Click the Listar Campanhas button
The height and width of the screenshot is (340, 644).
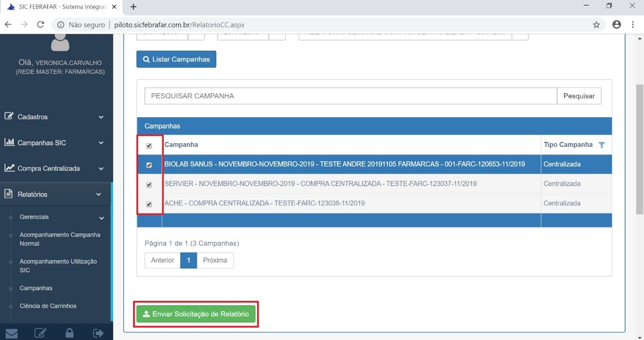click(x=176, y=59)
